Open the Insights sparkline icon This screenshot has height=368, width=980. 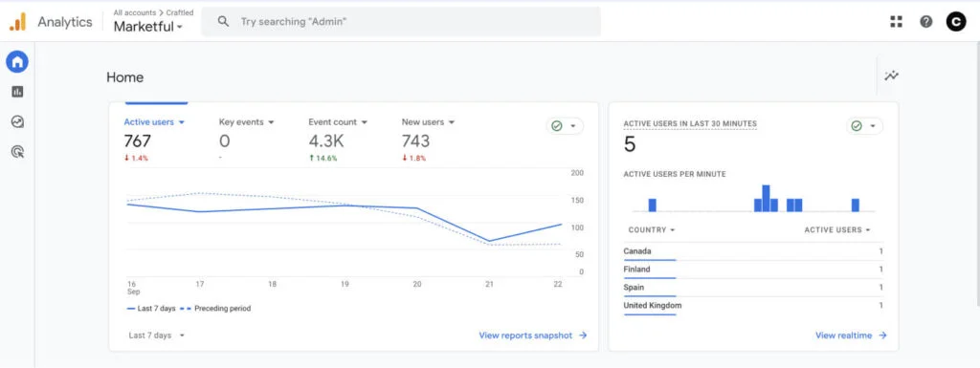click(x=891, y=76)
